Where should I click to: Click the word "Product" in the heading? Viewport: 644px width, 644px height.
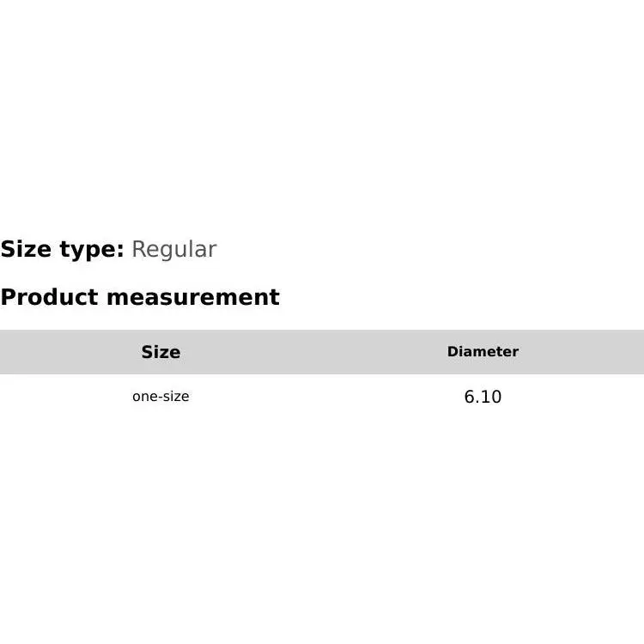point(49,297)
